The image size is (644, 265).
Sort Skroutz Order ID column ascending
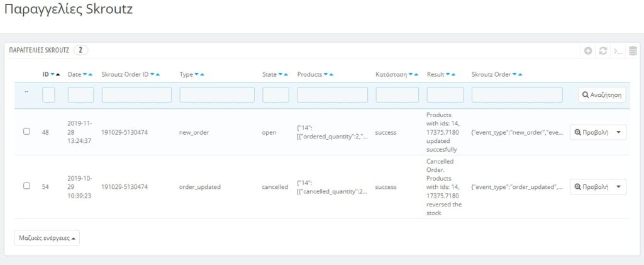tap(158, 75)
